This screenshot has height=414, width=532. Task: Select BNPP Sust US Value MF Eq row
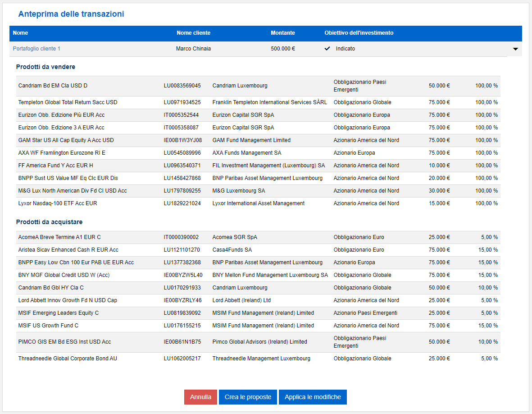[258, 178]
